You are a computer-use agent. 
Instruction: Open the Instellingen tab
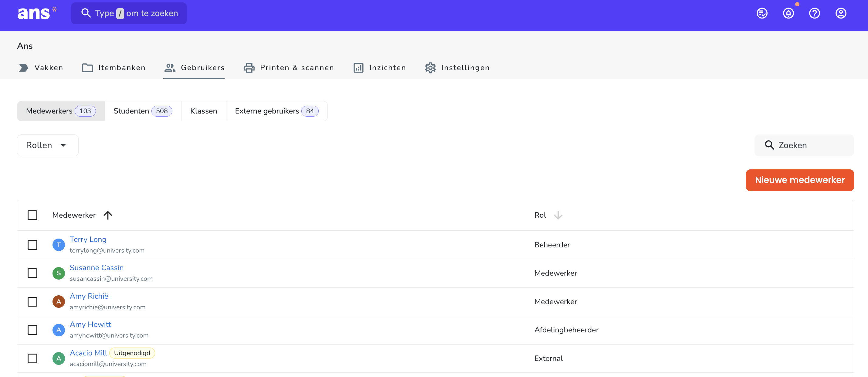point(457,68)
